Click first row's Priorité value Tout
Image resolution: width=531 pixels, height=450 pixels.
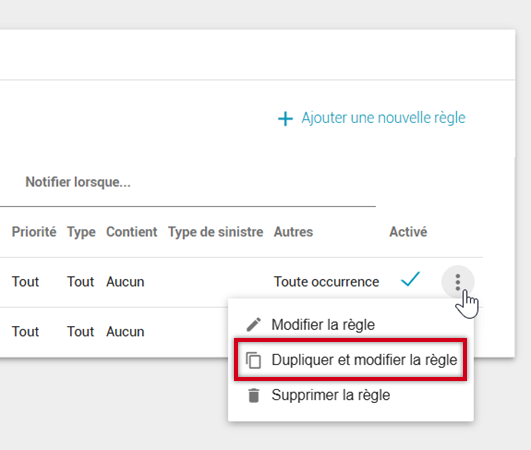(x=25, y=282)
